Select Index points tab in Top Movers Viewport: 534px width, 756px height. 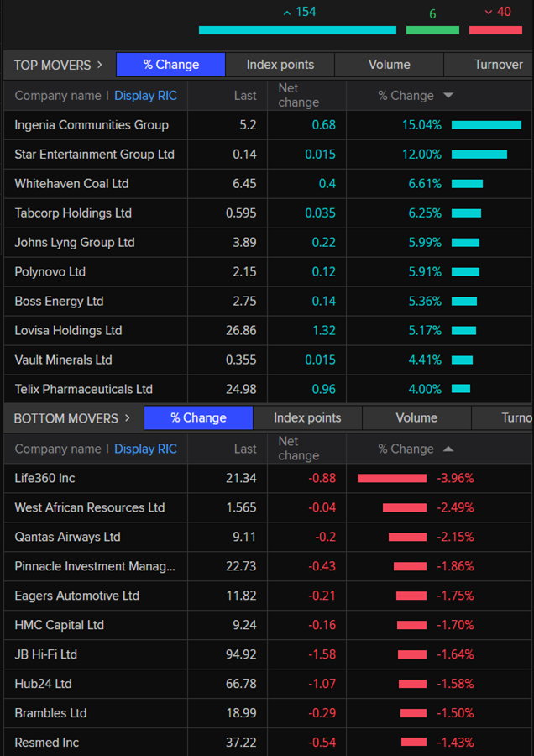coord(280,65)
